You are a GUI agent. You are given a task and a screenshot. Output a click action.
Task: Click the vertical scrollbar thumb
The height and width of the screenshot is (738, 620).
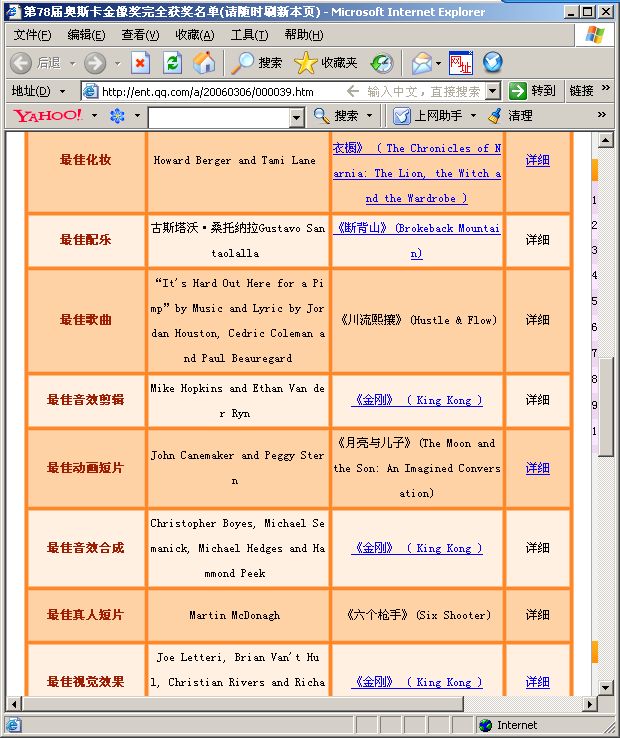[606, 406]
